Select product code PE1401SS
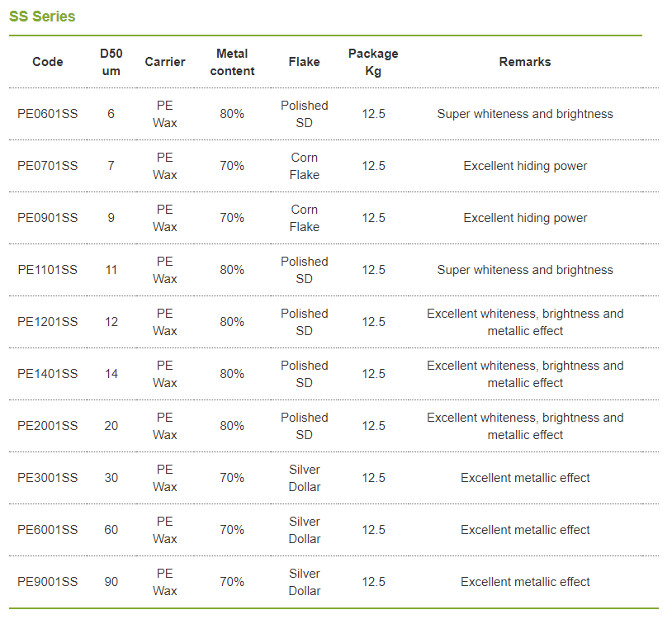Screen dimensions: 672x624 pyautogui.click(x=48, y=374)
